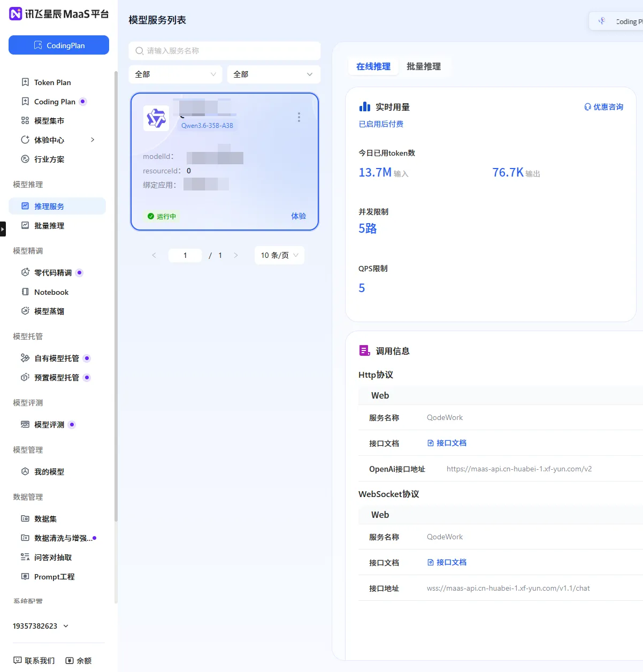Click the 我的模型 sidebar icon
The width and height of the screenshot is (643, 672).
pos(25,472)
